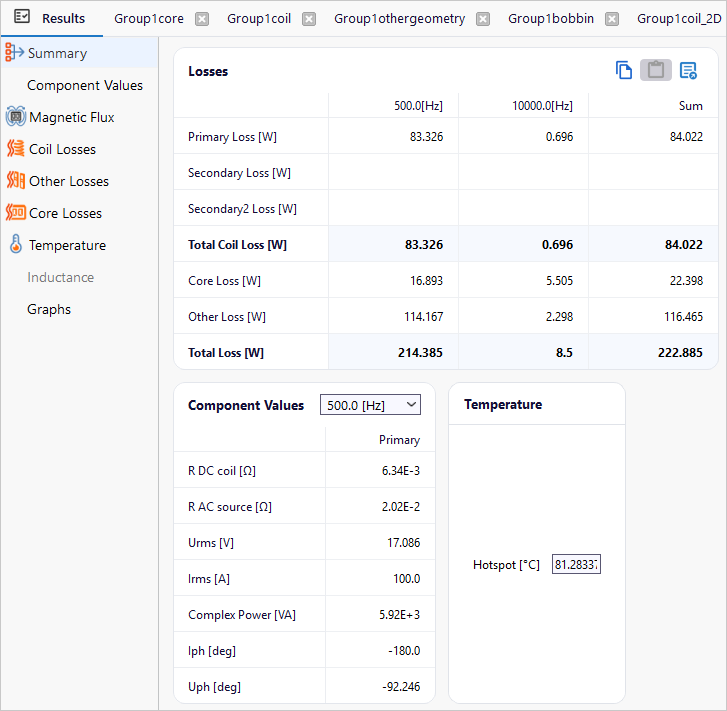The image size is (727, 711).
Task: Select Component Values in the sidebar
Action: tap(85, 85)
